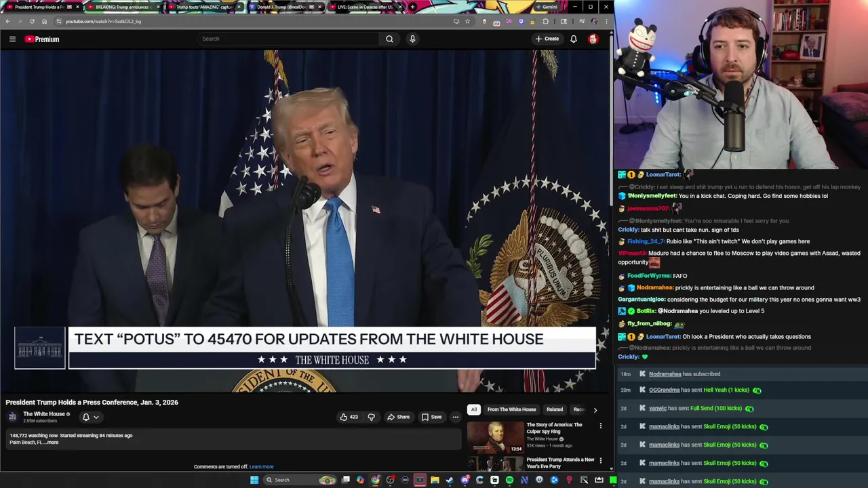Switch to LIVE: Scene in Caracas tab
Viewport: 868px width, 488px height.
[365, 7]
